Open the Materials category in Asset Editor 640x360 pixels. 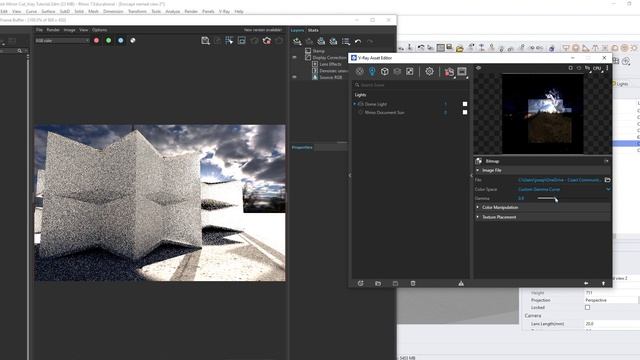tap(359, 71)
